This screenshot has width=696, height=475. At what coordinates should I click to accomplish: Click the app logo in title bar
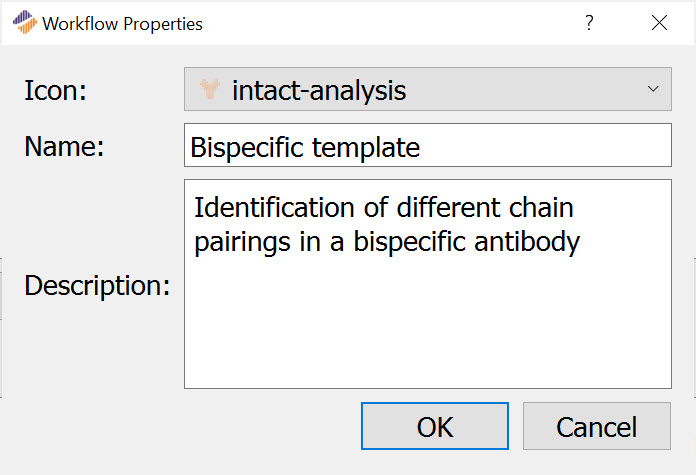click(24, 22)
